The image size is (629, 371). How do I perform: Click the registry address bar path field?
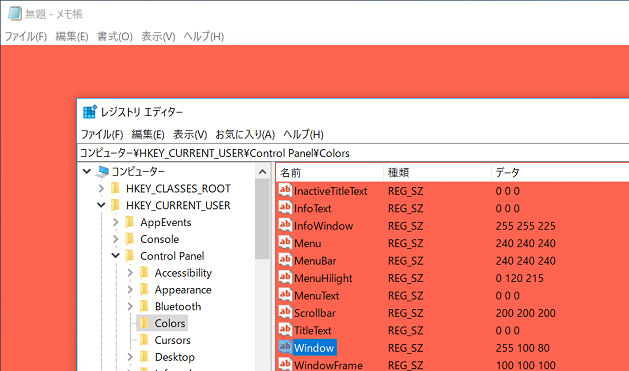[x=353, y=153]
